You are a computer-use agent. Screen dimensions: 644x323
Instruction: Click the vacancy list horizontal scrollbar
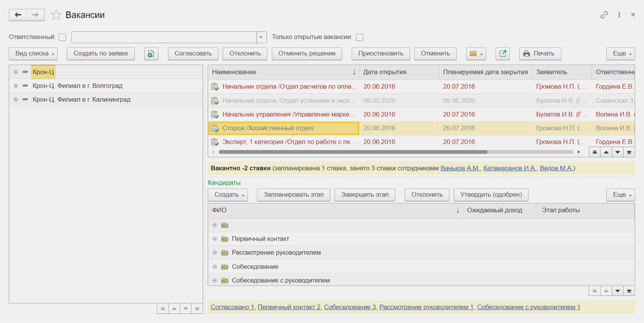pyautogui.click(x=353, y=152)
